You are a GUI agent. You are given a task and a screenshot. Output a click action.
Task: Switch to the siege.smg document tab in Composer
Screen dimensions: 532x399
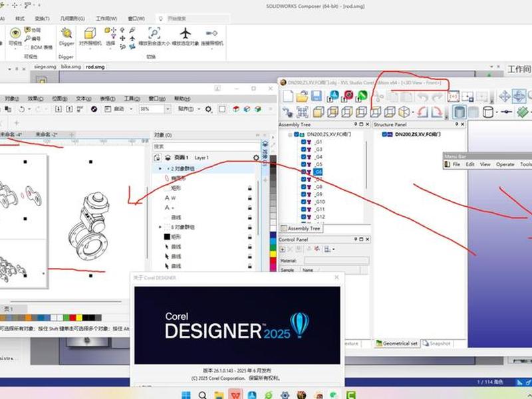[x=45, y=67]
